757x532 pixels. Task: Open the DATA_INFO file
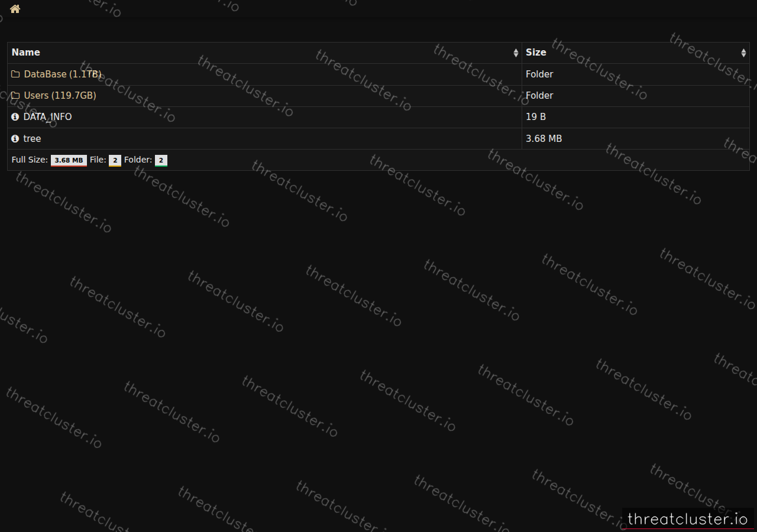47,117
